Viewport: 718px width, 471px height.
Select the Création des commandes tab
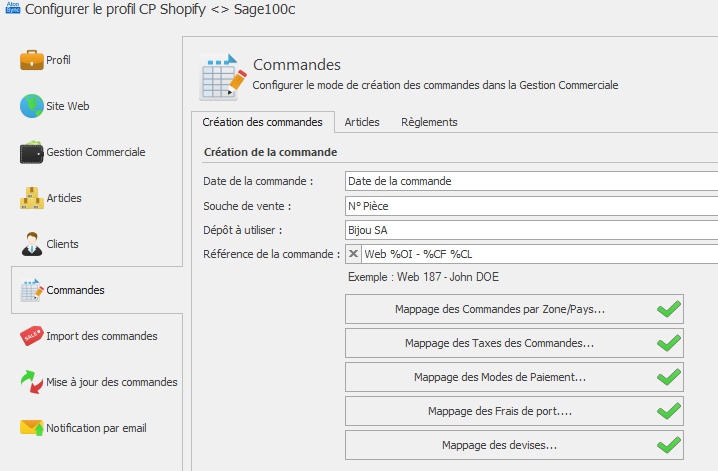click(262, 122)
